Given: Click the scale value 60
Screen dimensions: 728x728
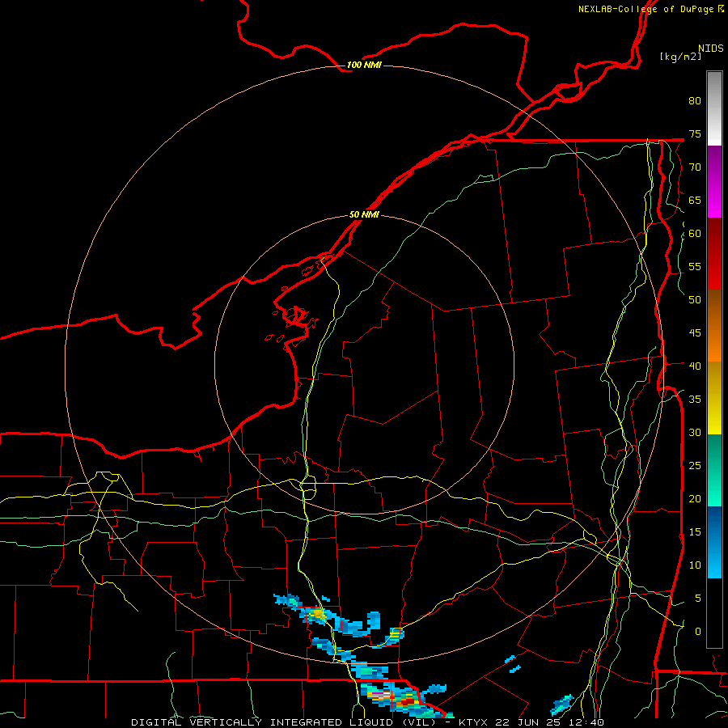Looking at the screenshot, I should tap(695, 234).
